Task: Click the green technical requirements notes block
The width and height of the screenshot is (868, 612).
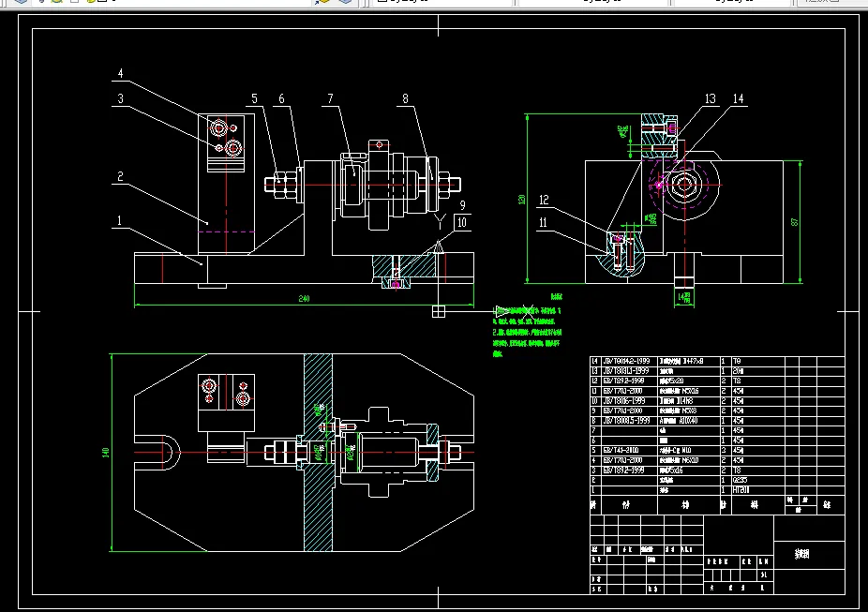Action: [527, 327]
